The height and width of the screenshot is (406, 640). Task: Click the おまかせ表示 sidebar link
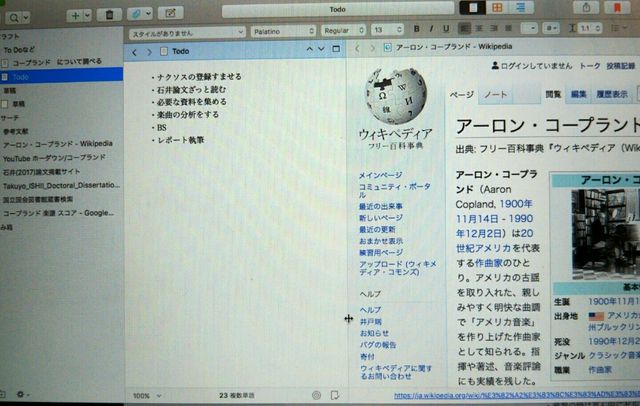point(381,241)
